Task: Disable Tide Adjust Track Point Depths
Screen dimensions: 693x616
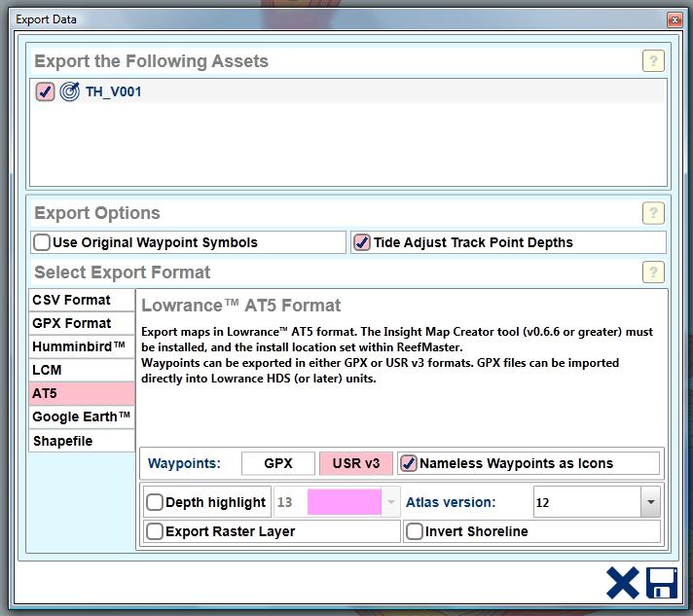Action: tap(362, 242)
